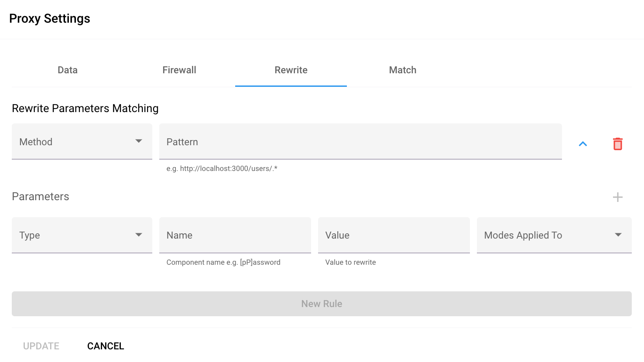Collapse the rule using the up chevron

582,144
